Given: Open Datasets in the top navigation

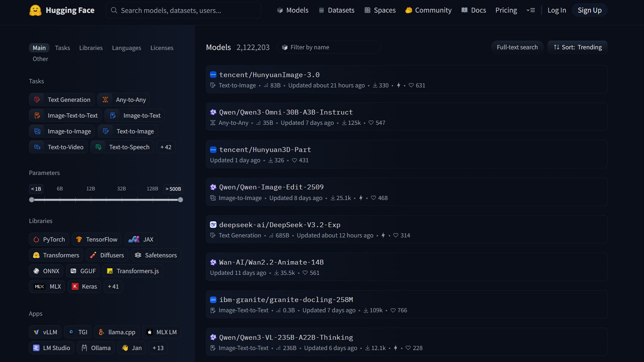Looking at the screenshot, I should 336,10.
